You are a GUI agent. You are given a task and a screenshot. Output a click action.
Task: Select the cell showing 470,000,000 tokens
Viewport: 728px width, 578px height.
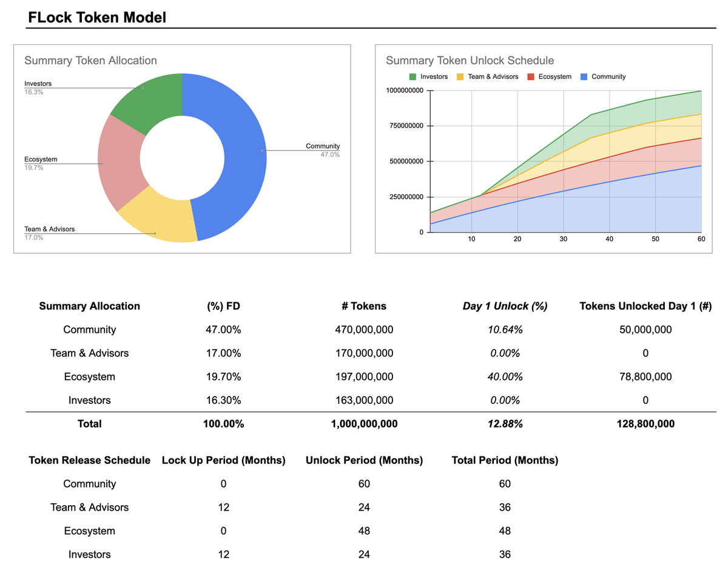[x=364, y=330]
